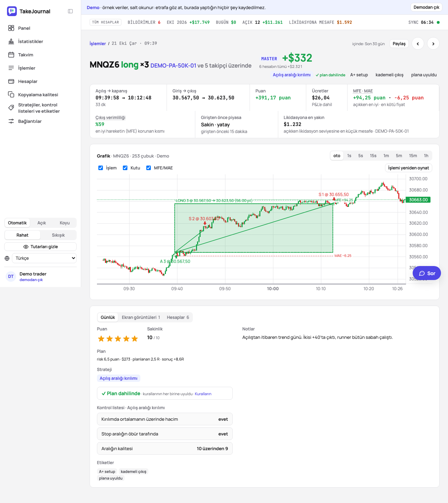Open Hesaplar card icon
Screen dimensions: 448x503
click(11, 81)
